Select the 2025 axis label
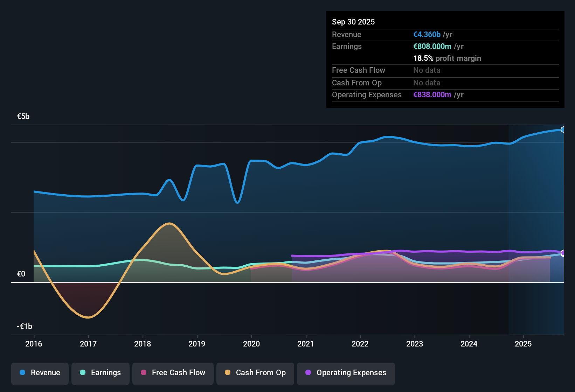The height and width of the screenshot is (392, 575). tap(523, 344)
